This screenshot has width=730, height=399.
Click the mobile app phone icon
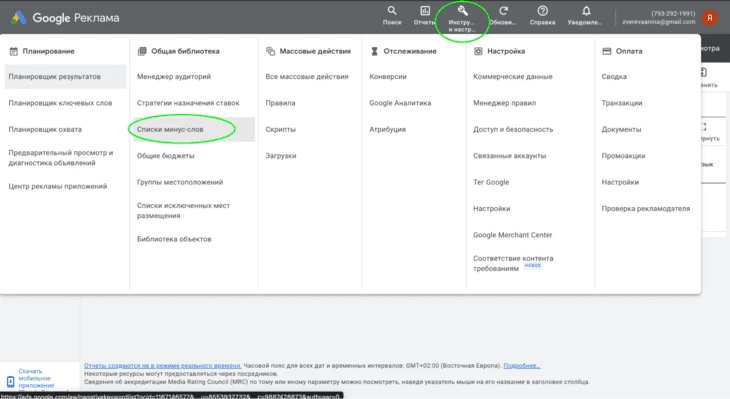[10, 382]
